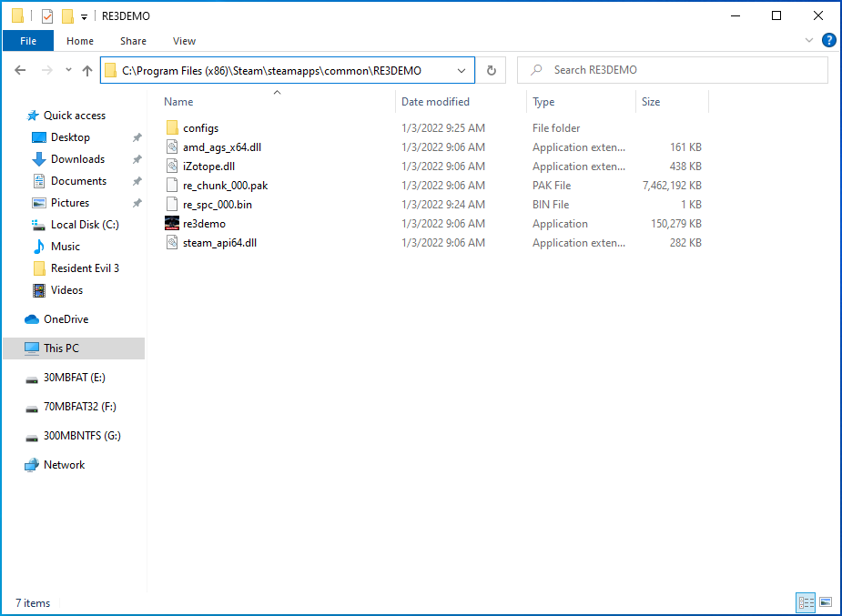Click configs date 1/3/2022 9:25 AM
Viewport: 842px width, 616px height.
point(443,128)
